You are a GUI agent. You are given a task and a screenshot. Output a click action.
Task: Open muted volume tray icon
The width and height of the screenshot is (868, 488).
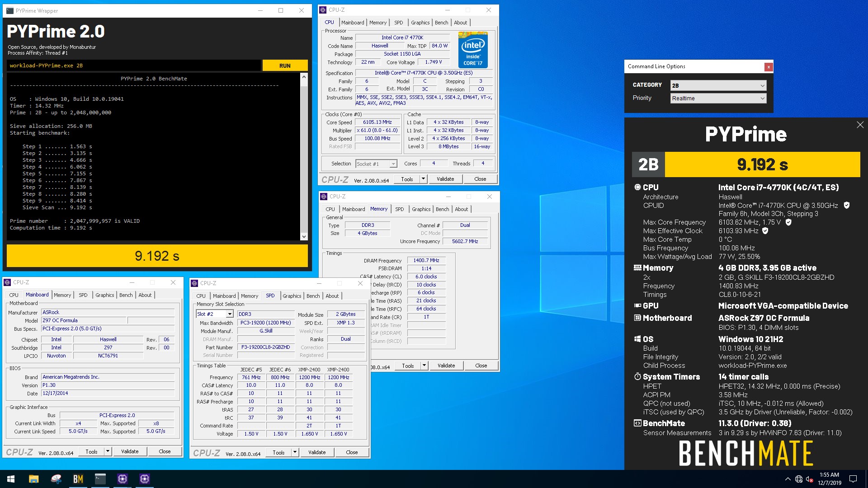click(x=810, y=479)
